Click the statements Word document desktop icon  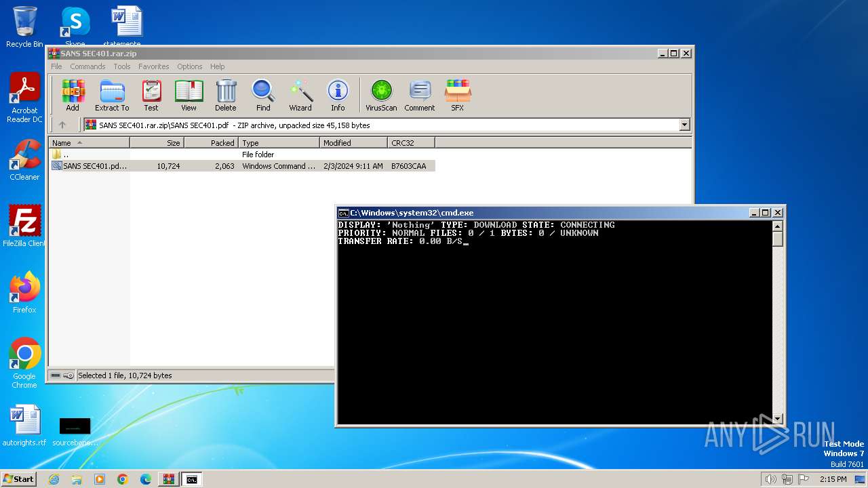pos(127,27)
